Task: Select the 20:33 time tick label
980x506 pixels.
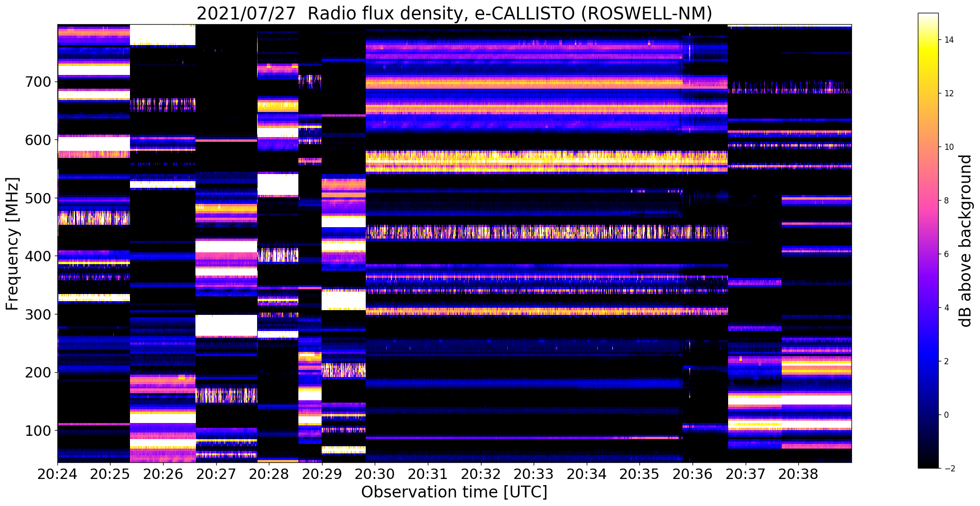Action: tap(534, 474)
